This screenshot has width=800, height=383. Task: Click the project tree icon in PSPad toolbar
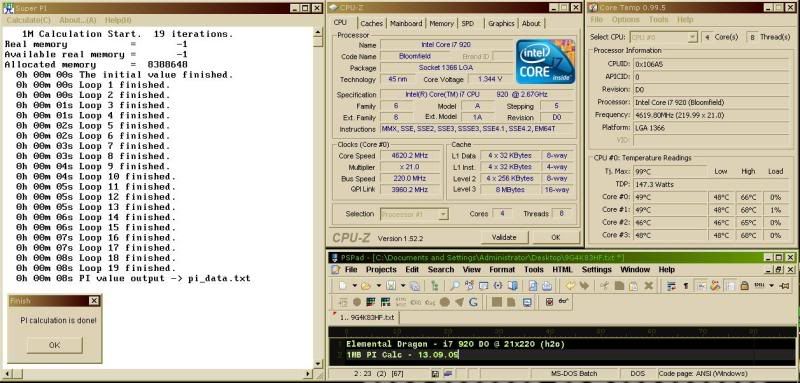click(x=435, y=286)
